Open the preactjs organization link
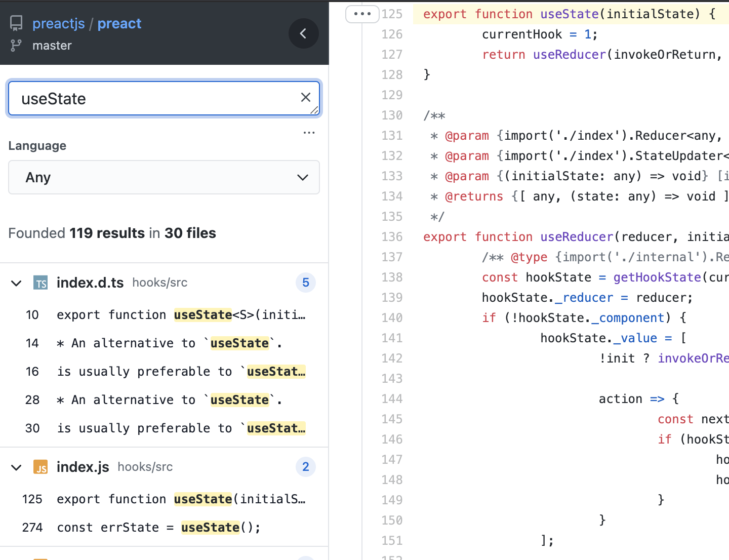 tap(58, 23)
